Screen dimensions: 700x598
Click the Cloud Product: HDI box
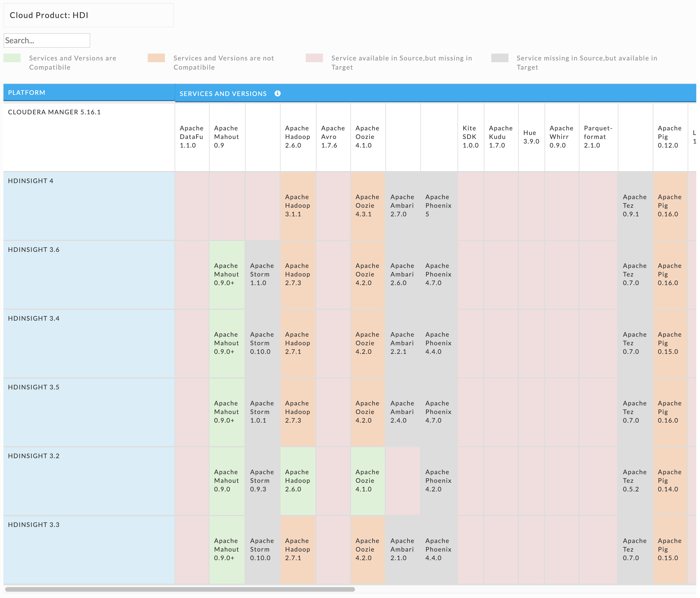coord(88,15)
